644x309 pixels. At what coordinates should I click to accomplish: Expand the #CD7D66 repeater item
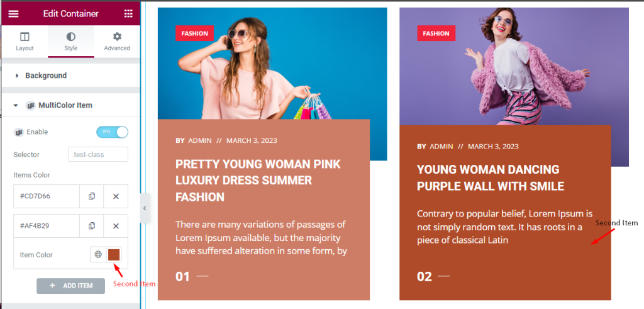click(x=46, y=196)
